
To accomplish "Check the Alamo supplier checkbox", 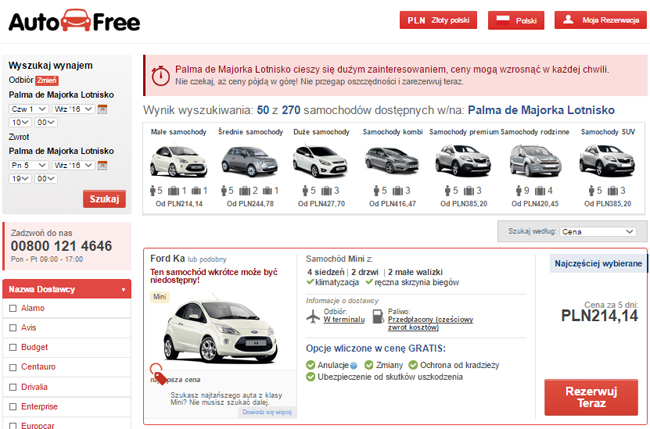I will pos(13,308).
